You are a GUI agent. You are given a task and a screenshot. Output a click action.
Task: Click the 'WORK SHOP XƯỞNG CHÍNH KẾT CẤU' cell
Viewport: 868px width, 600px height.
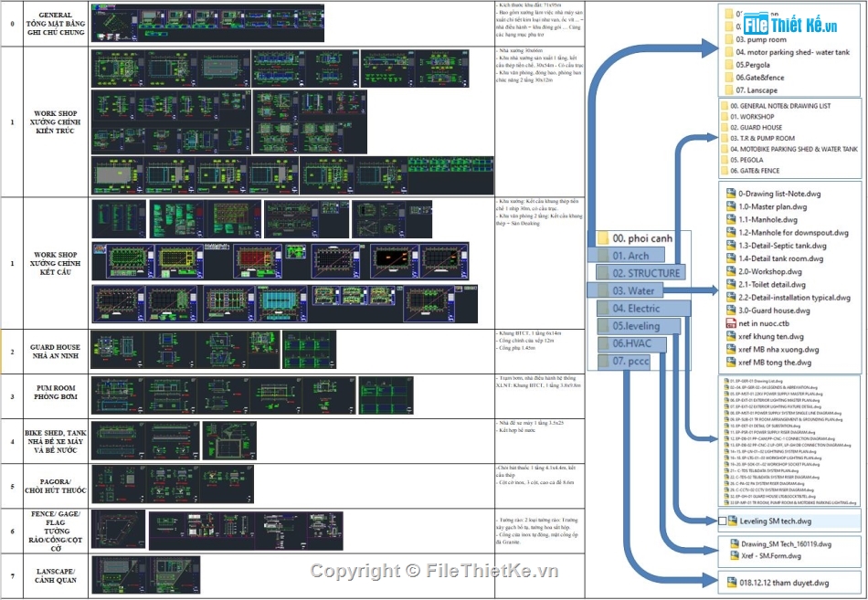(56, 263)
